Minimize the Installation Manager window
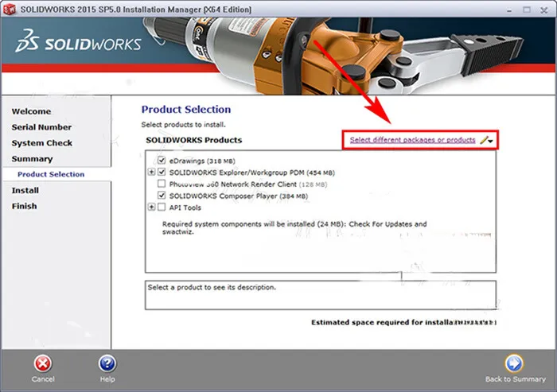557x392 pixels. click(x=509, y=10)
